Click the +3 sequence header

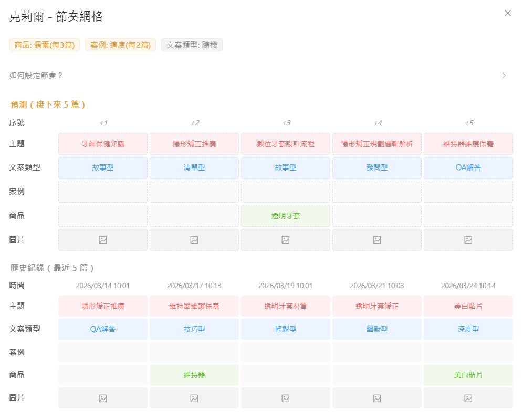pyautogui.click(x=286, y=123)
